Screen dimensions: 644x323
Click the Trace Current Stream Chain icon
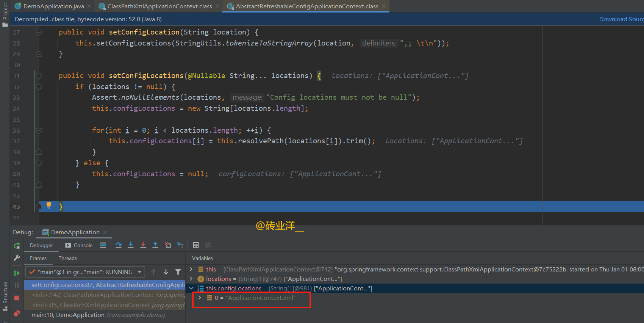coord(208,245)
